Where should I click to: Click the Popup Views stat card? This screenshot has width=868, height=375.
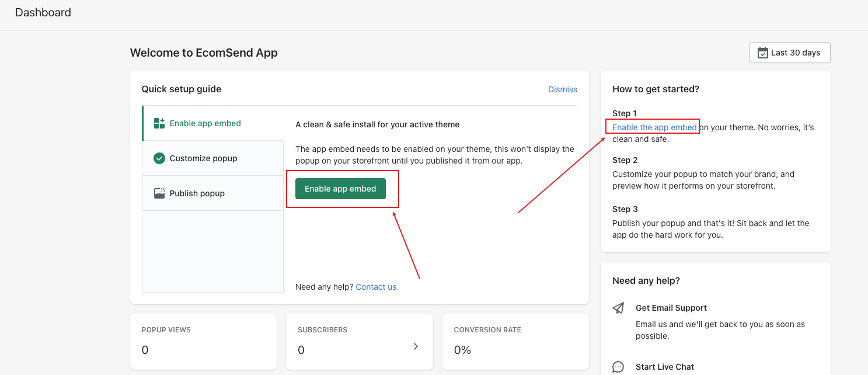click(203, 342)
